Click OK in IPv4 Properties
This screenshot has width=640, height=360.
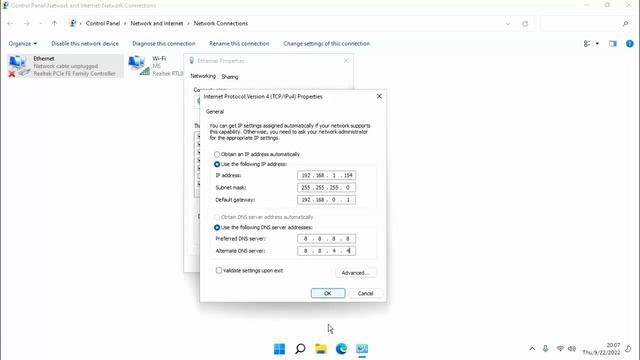coord(328,293)
